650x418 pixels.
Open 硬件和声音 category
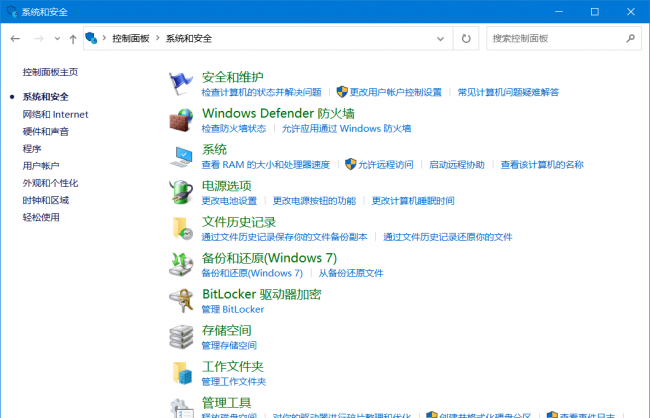pyautogui.click(x=46, y=132)
